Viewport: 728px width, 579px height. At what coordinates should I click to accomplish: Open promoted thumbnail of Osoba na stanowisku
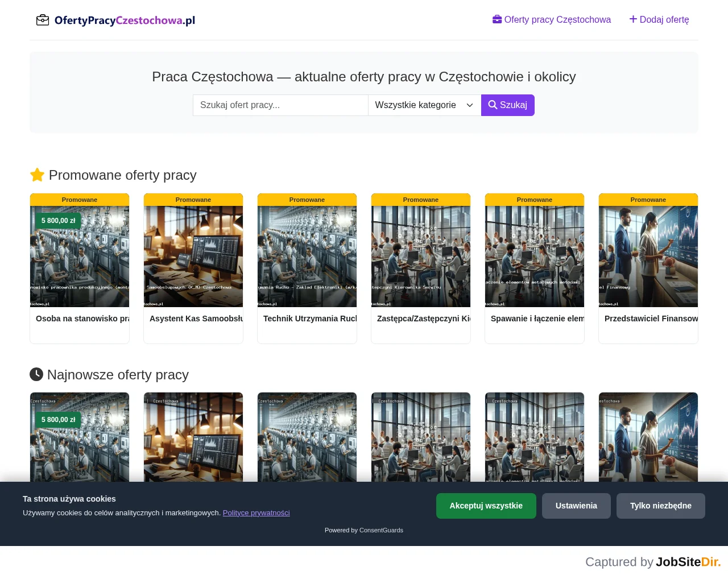click(80, 257)
